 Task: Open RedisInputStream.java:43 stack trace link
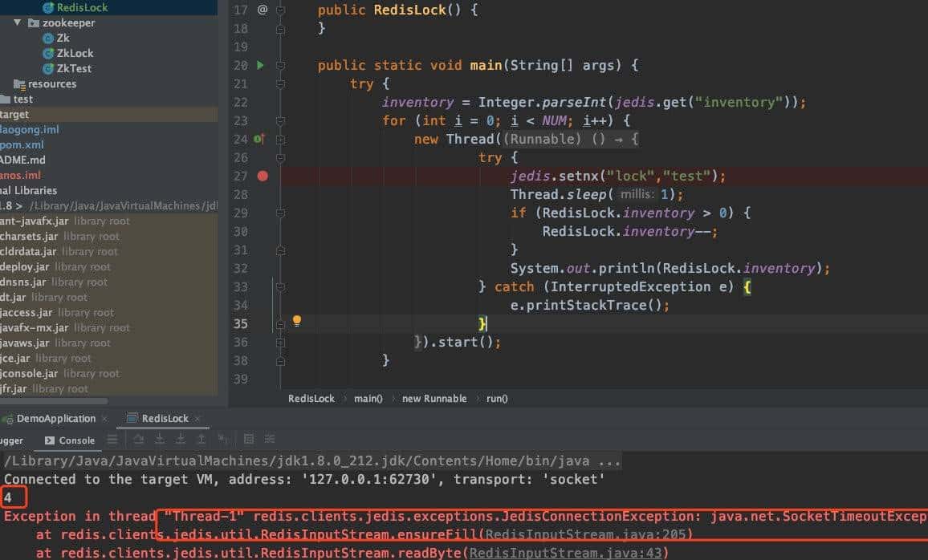tap(568, 553)
